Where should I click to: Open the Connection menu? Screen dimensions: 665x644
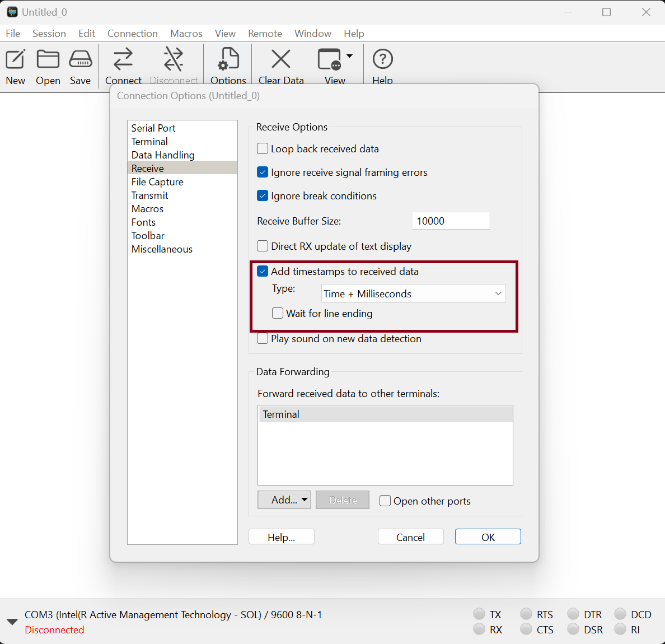pos(133,34)
